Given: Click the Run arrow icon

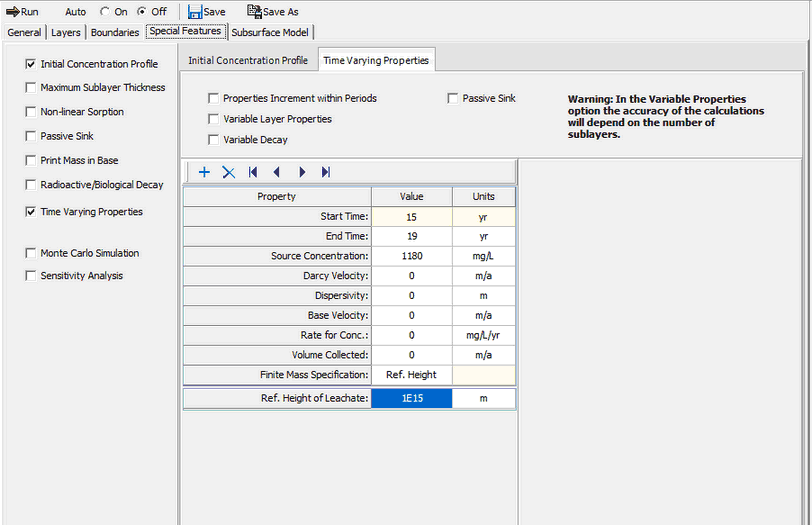Looking at the screenshot, I should (x=13, y=11).
